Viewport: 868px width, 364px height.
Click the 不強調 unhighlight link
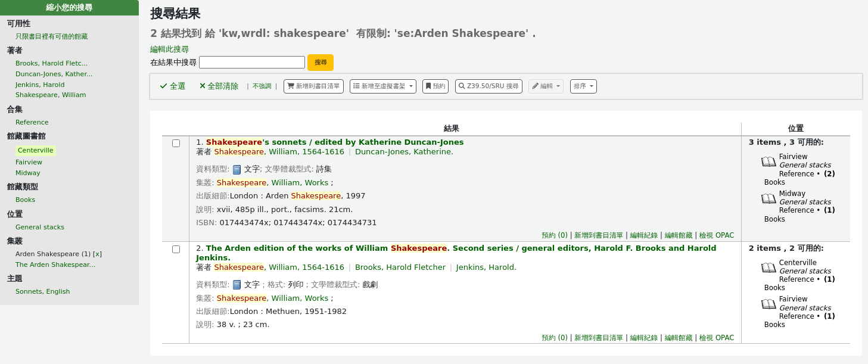tap(262, 86)
